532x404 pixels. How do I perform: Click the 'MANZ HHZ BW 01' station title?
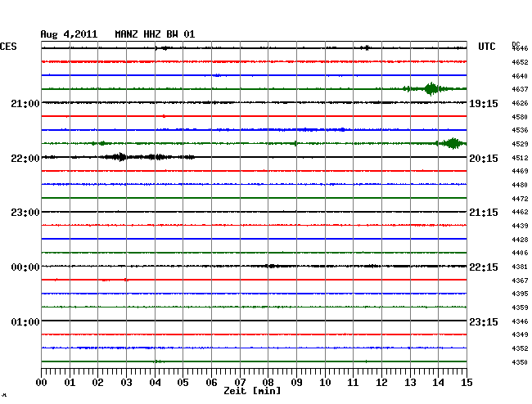click(155, 34)
